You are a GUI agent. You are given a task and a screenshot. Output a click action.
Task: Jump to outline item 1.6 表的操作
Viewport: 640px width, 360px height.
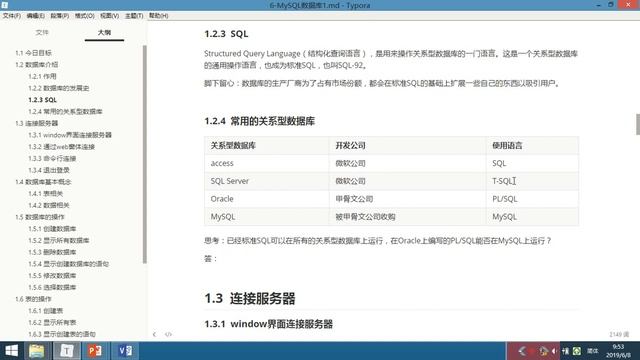(33, 299)
